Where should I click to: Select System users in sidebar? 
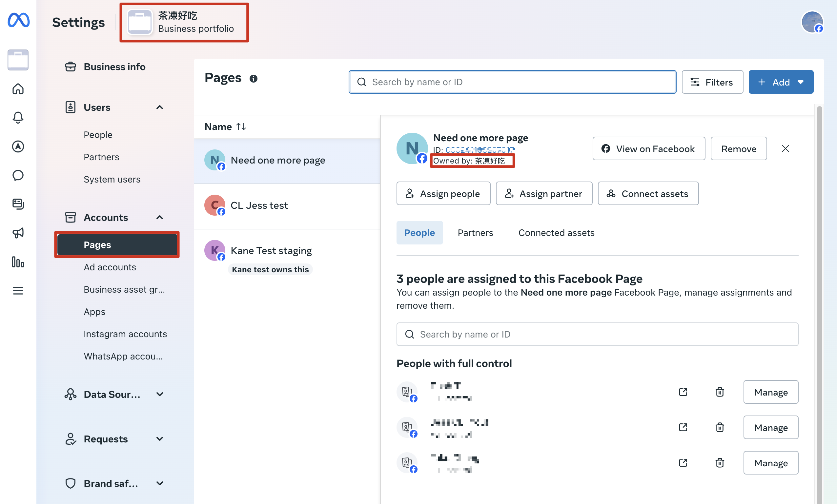pos(112,179)
